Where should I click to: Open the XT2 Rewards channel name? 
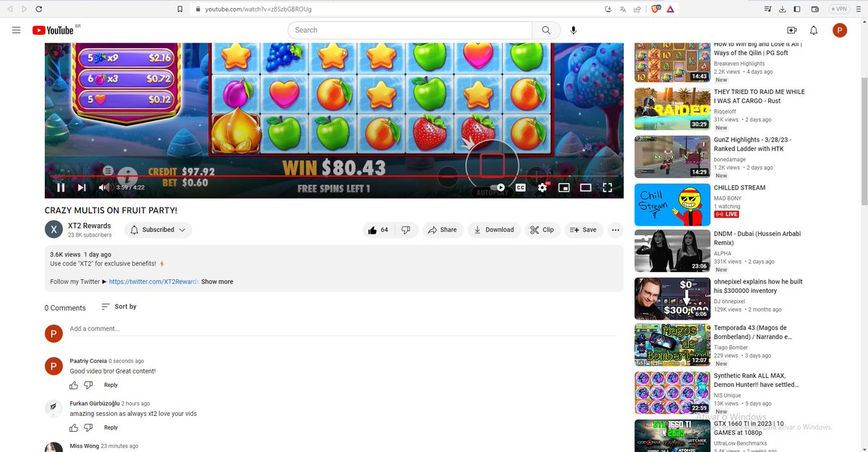[x=90, y=226]
